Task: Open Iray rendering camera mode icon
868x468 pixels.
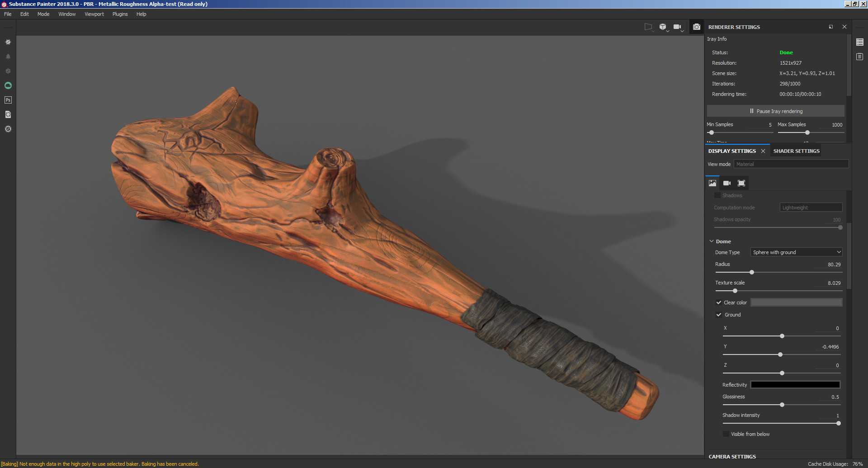Action: [x=697, y=27]
